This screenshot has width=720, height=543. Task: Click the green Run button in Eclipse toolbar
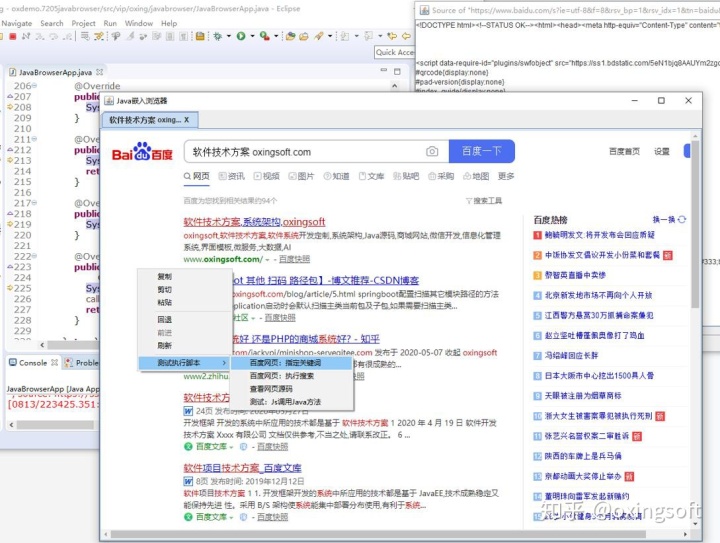pyautogui.click(x=241, y=36)
